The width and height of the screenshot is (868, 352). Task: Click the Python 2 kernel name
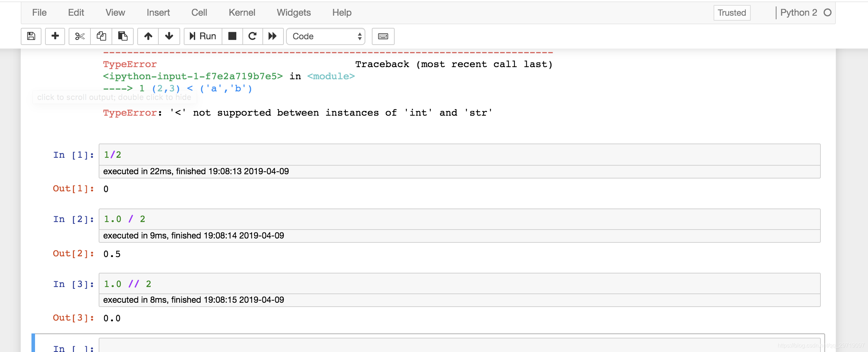(798, 12)
